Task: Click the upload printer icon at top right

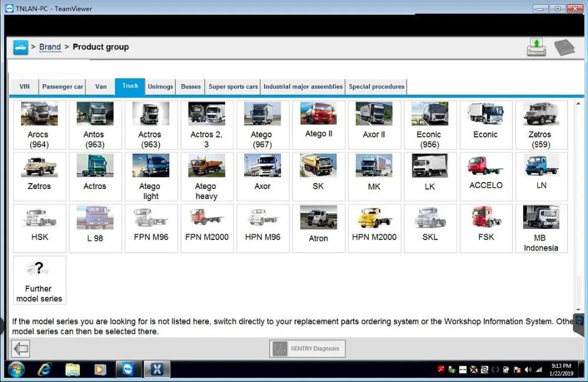Action: click(x=536, y=47)
